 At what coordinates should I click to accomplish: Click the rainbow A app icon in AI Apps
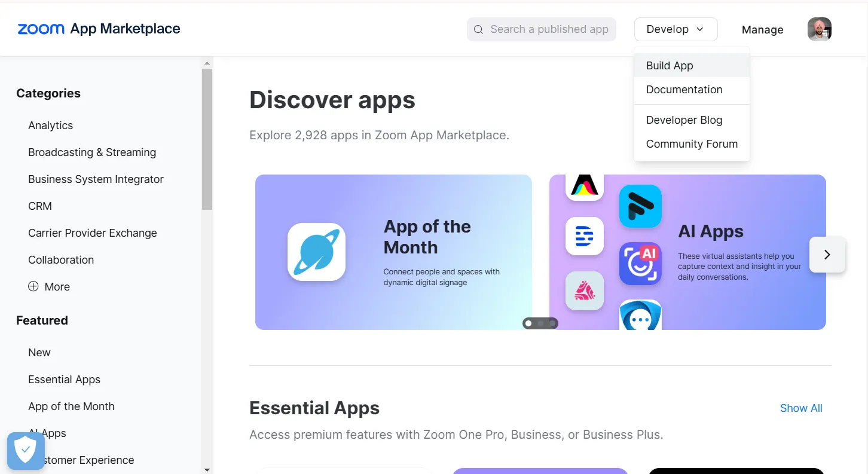(585, 186)
